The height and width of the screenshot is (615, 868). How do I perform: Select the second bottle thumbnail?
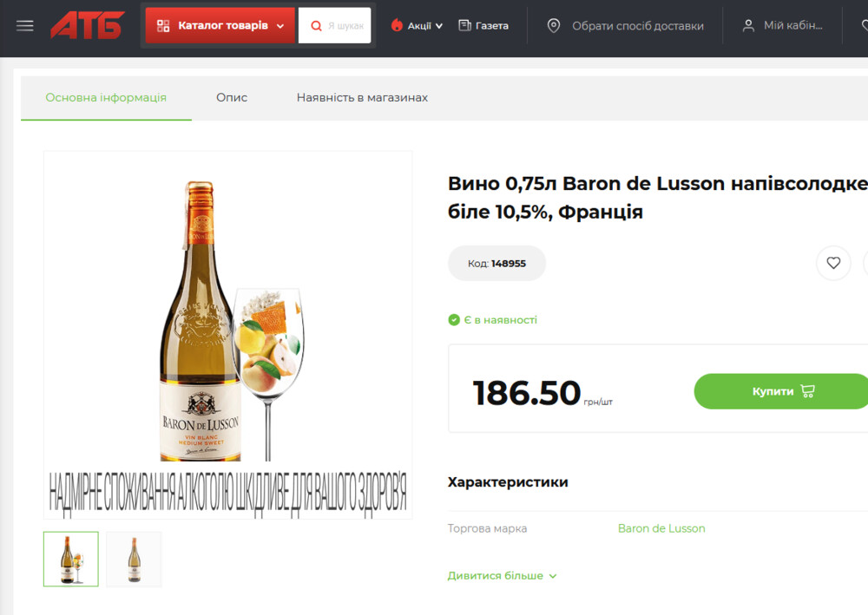pos(134,559)
